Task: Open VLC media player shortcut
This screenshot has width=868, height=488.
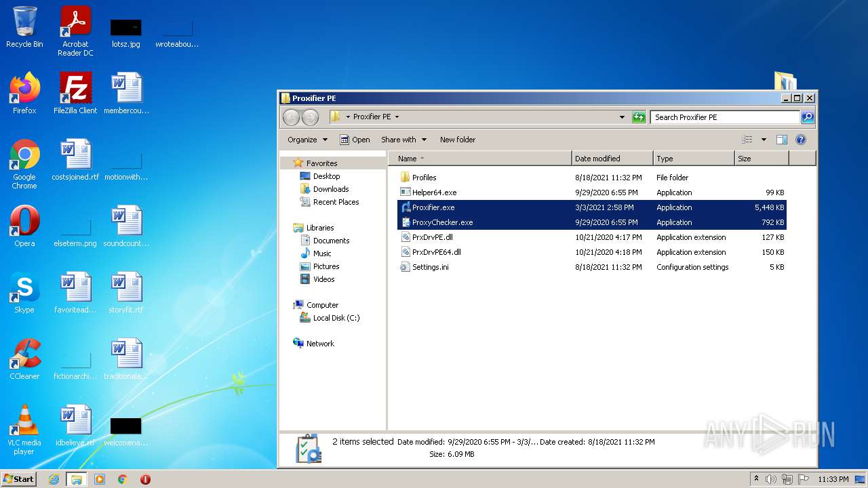Action: coord(24,430)
